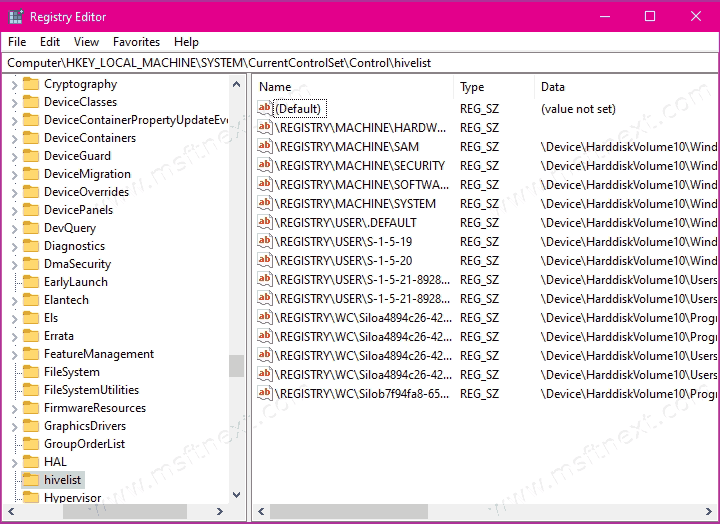Viewport: 720px width, 524px height.
Task: Expand the DevicePanels tree node
Action: tap(14, 211)
